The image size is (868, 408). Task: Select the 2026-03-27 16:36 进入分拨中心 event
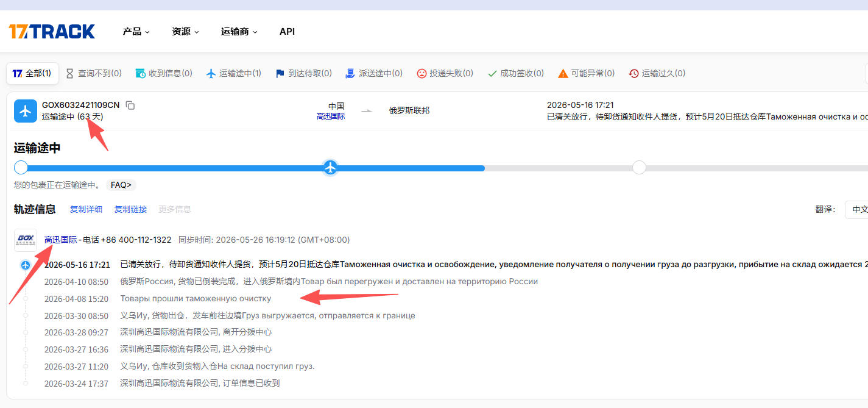pyautogui.click(x=158, y=349)
